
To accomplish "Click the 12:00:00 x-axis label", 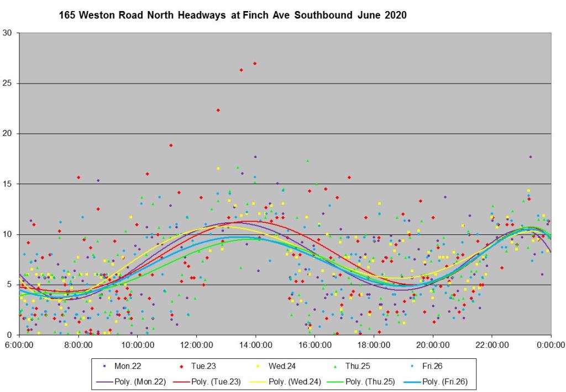I will [196, 343].
